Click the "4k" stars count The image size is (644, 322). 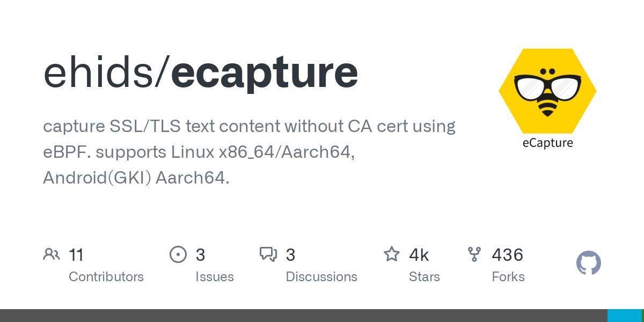pos(419,255)
